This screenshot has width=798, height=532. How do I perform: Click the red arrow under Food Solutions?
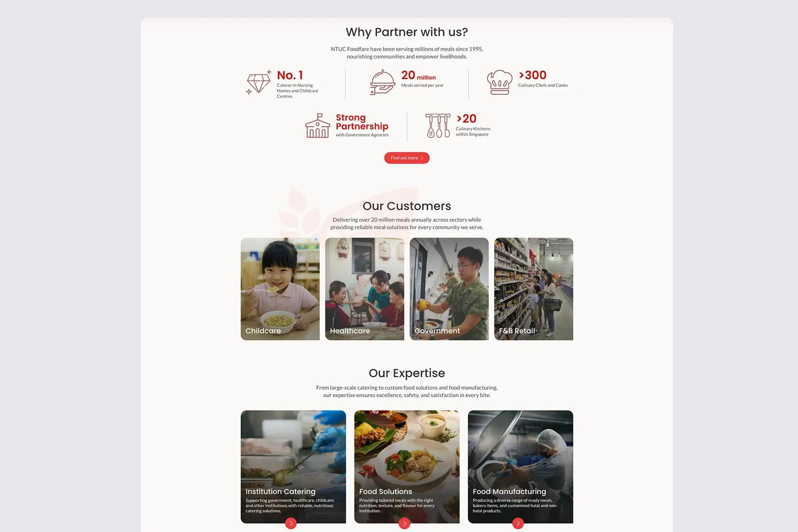click(x=404, y=524)
